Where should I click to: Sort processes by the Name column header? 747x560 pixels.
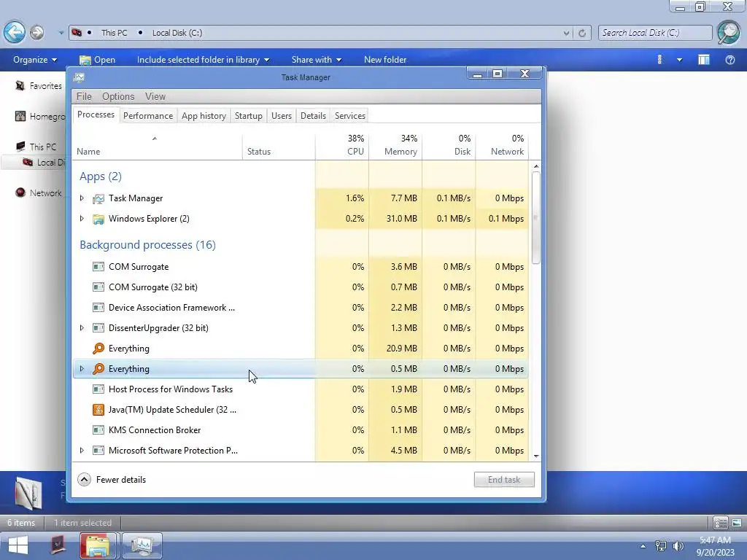tap(158, 145)
